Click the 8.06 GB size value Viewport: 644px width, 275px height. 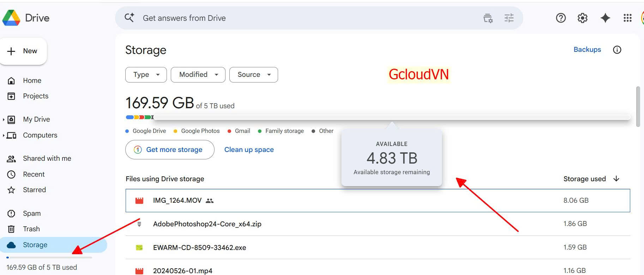tap(576, 201)
